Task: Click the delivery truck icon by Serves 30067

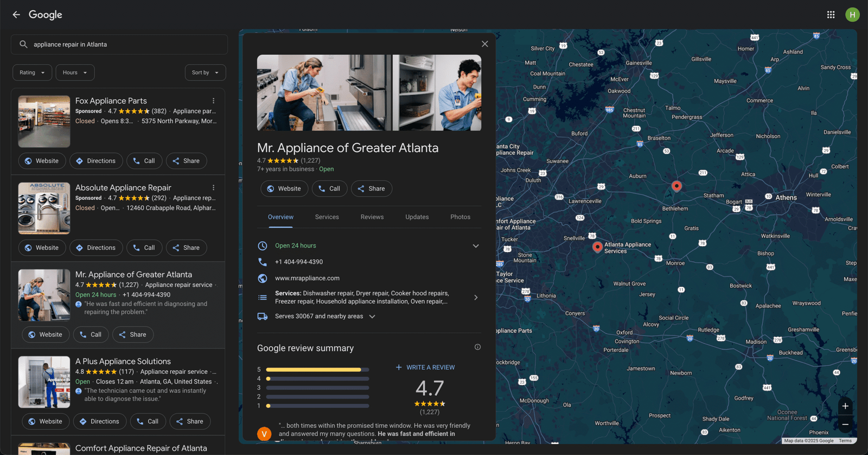Action: click(x=263, y=317)
